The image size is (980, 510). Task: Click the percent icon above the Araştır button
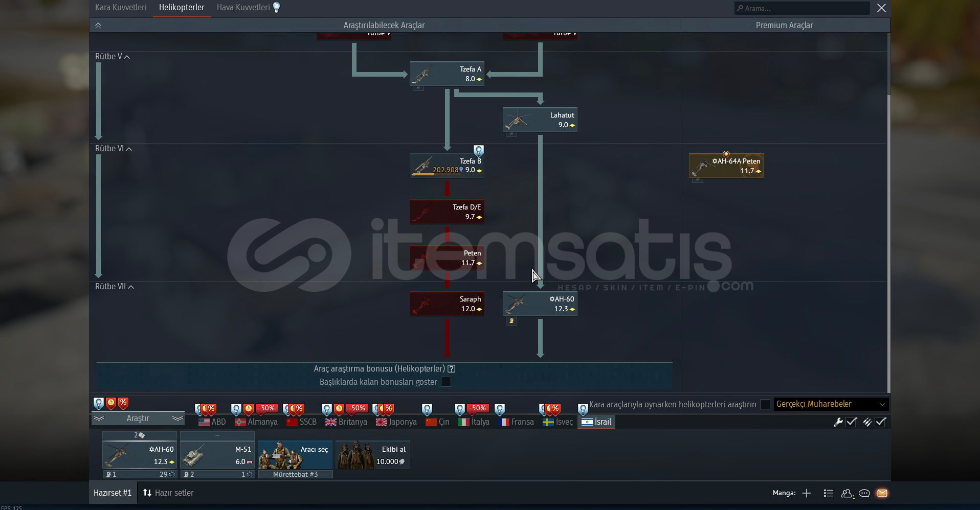coord(123,403)
